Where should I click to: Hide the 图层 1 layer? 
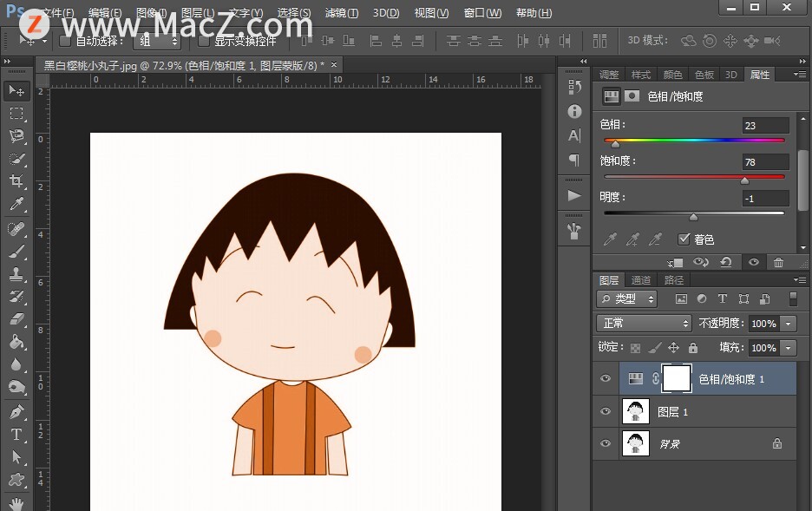pyautogui.click(x=606, y=411)
